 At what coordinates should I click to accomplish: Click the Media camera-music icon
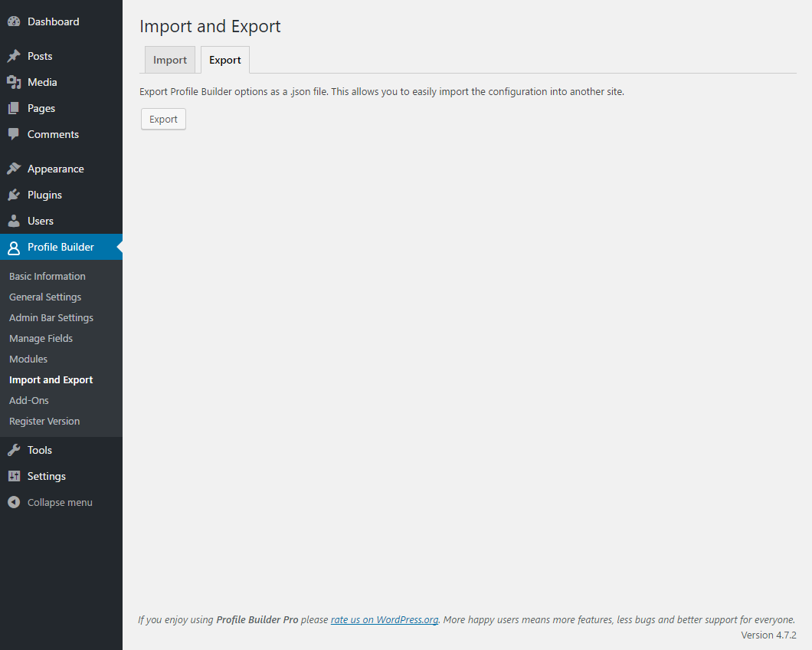pyautogui.click(x=14, y=82)
